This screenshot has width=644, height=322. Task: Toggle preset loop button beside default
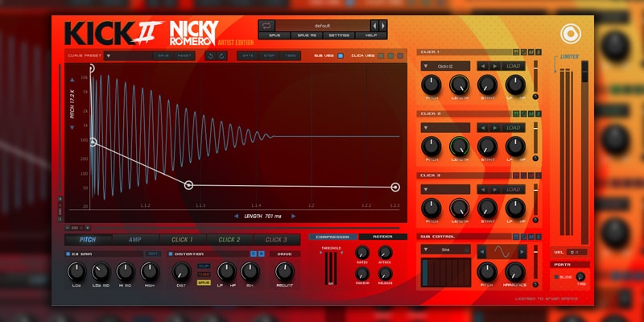pos(266,26)
